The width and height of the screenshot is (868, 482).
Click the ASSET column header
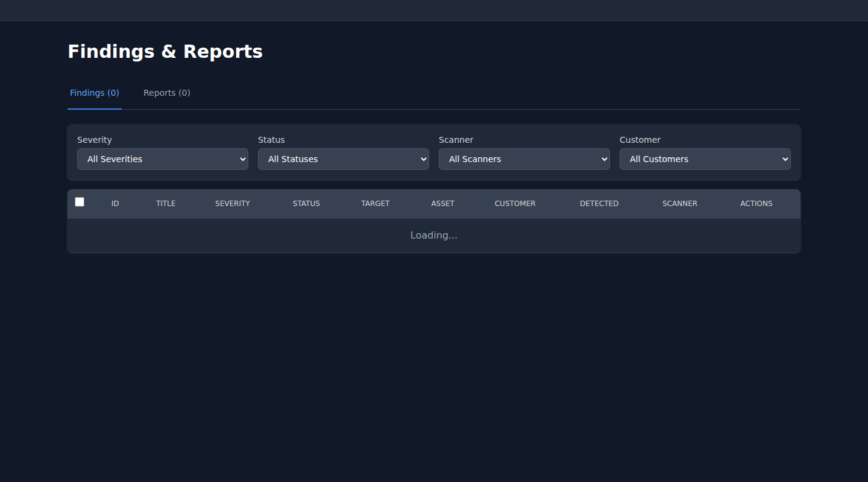[442, 204]
